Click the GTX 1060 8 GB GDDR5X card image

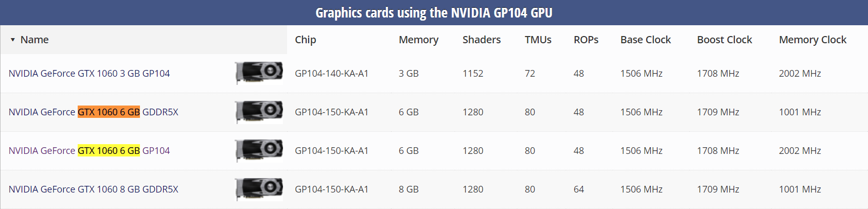click(259, 188)
